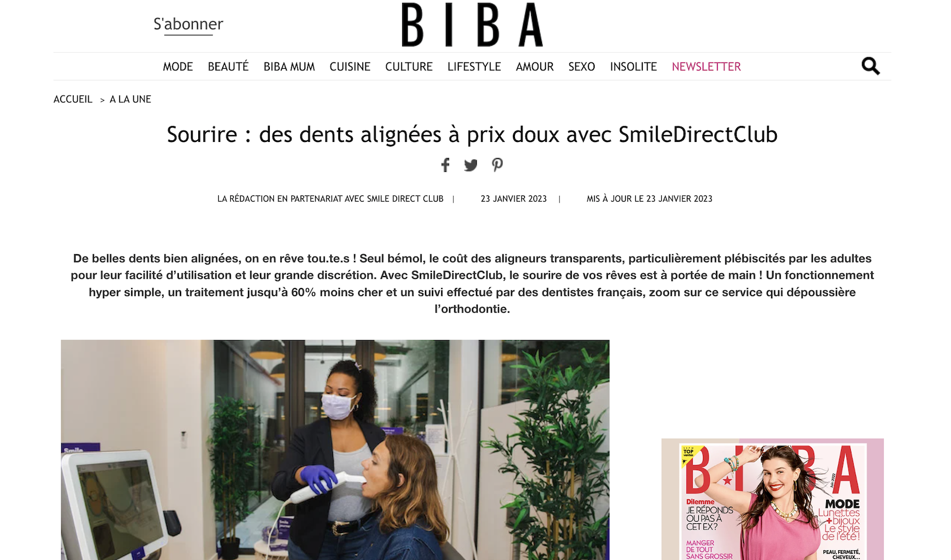Screen dimensions: 951x560
Task: Select CUISINE in navigation bar
Action: pos(350,66)
